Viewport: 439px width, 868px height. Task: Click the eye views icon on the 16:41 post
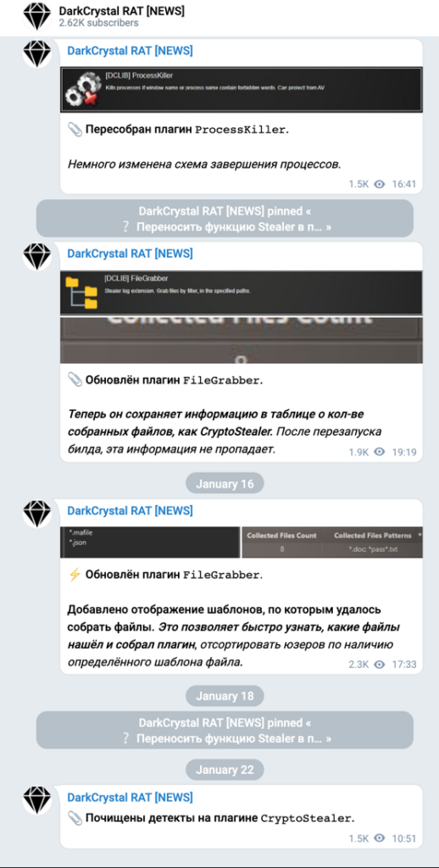click(x=379, y=184)
